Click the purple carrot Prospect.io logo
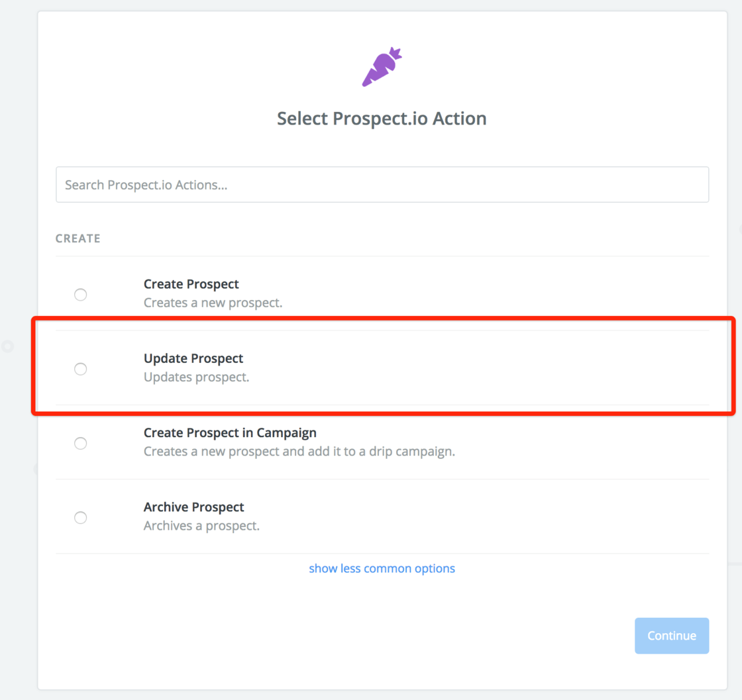The width and height of the screenshot is (742, 700). 382,67
